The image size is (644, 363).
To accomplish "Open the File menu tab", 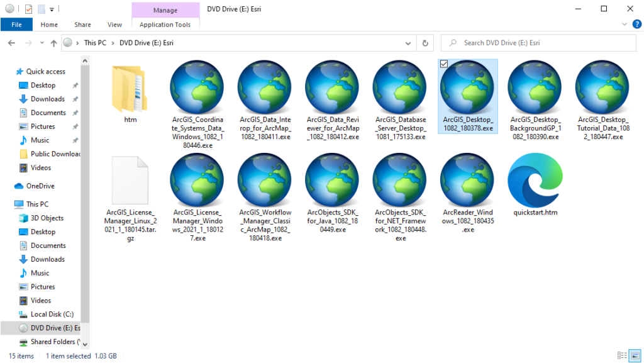I will [x=16, y=25].
